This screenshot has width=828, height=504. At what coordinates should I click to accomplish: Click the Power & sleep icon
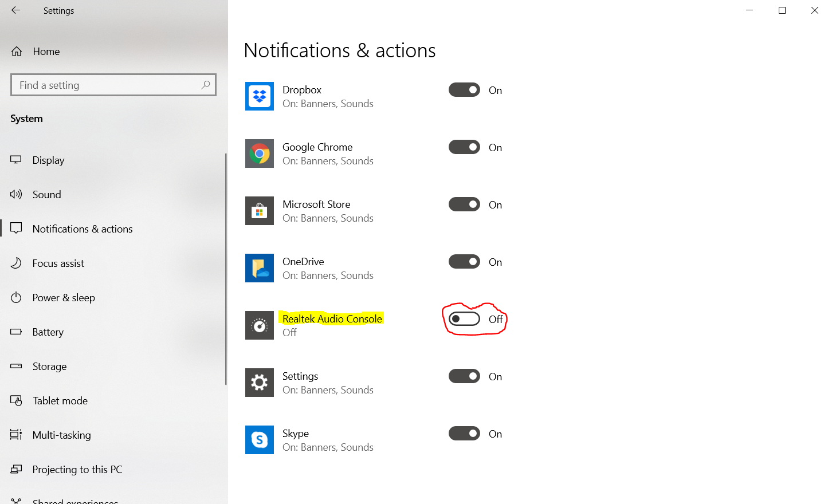[16, 297]
